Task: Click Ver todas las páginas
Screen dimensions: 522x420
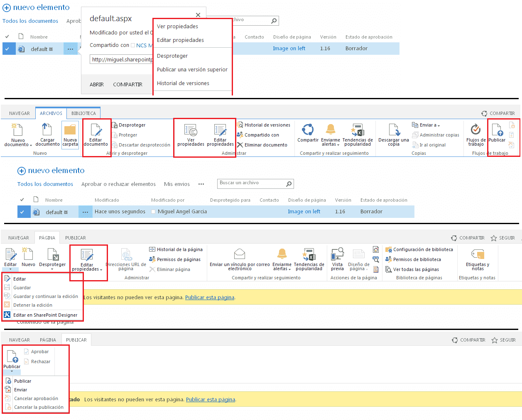Action: (412, 269)
